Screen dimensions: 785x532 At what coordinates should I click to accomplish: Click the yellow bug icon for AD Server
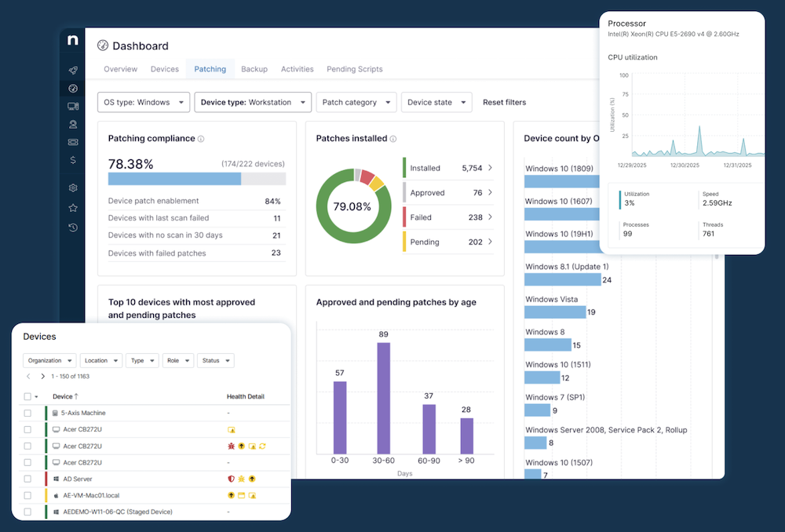tap(241, 479)
